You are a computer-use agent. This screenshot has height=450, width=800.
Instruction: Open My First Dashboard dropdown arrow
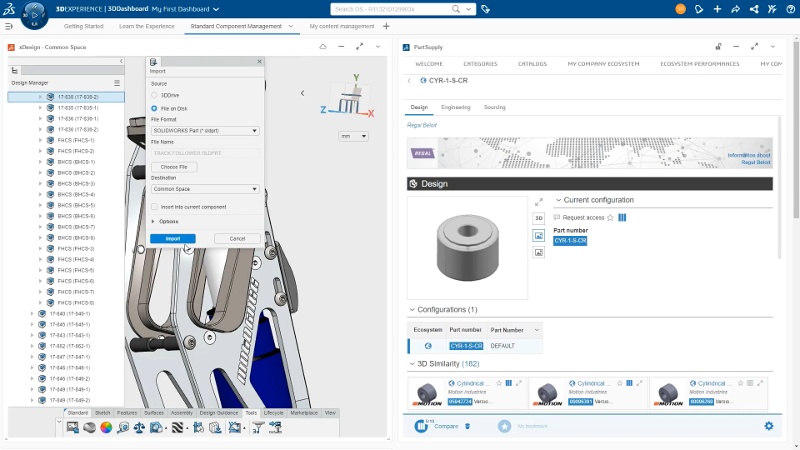(216, 9)
